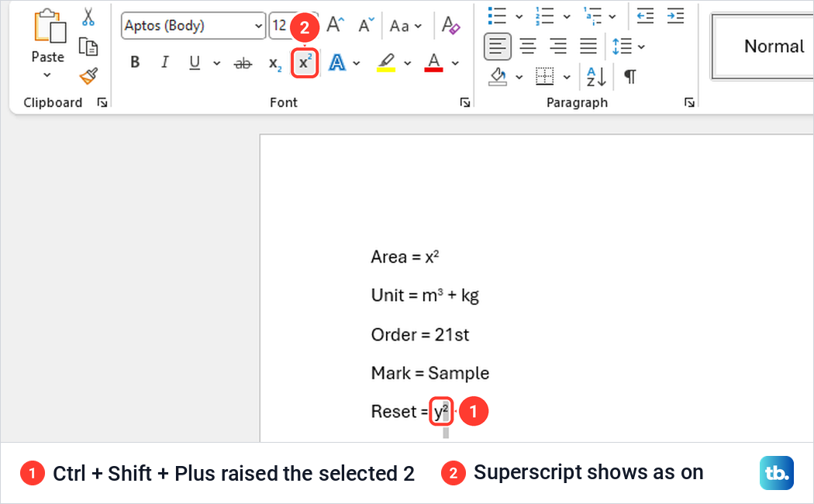This screenshot has width=814, height=504.
Task: Click the Copy icon
Action: click(88, 47)
